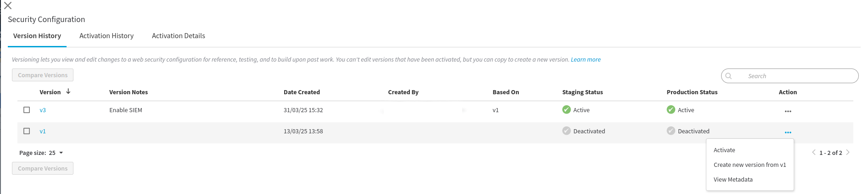Open the Activation Details tab

tap(179, 36)
